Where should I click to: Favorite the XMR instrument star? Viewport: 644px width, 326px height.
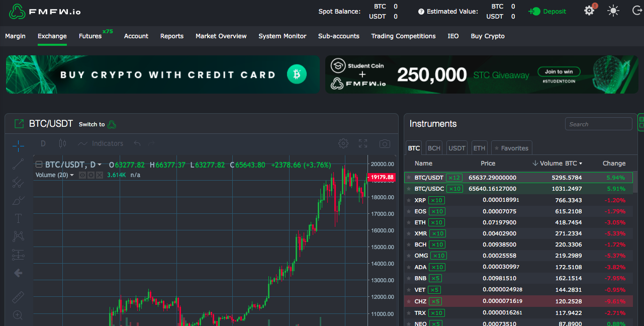click(x=409, y=233)
